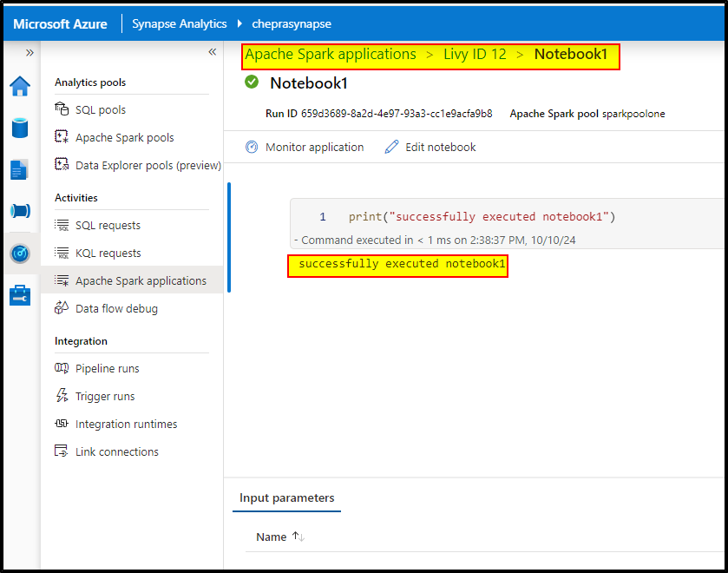728x573 pixels.
Task: Collapse the Analytics pools side pane
Action: tap(212, 52)
